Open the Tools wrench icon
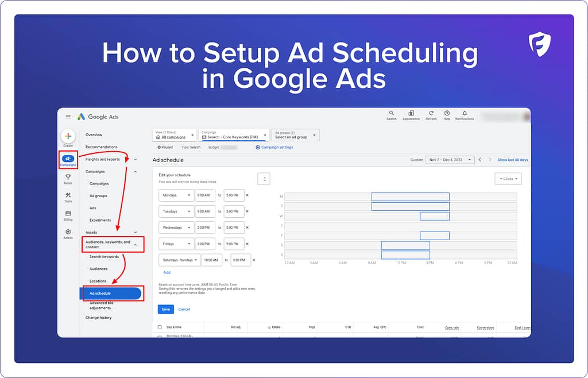This screenshot has height=378, width=588. tap(68, 195)
